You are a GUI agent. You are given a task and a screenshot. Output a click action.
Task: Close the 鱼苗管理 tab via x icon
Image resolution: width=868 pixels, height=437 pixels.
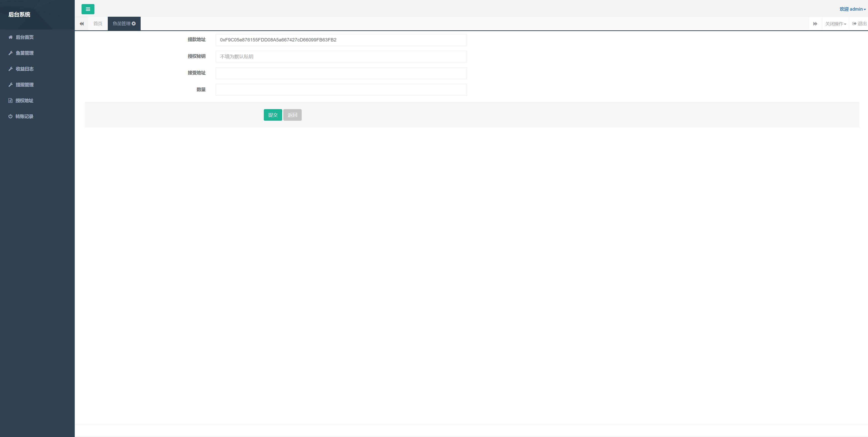coord(134,24)
